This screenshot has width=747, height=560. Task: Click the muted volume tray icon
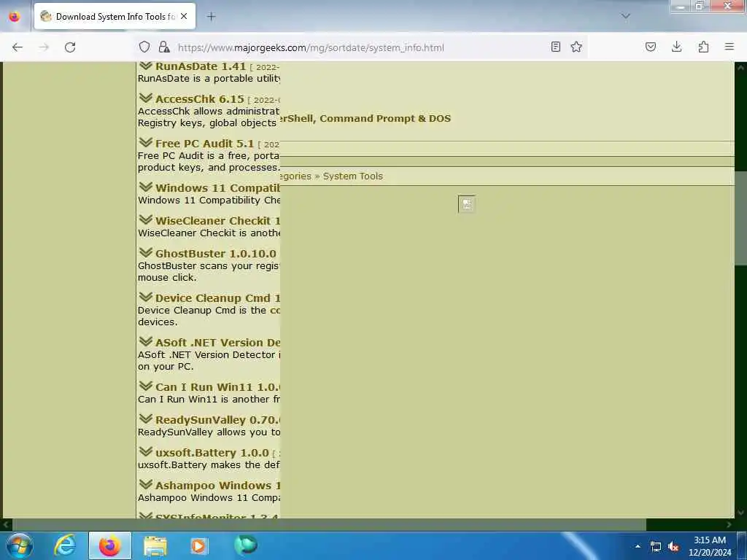[673, 547]
